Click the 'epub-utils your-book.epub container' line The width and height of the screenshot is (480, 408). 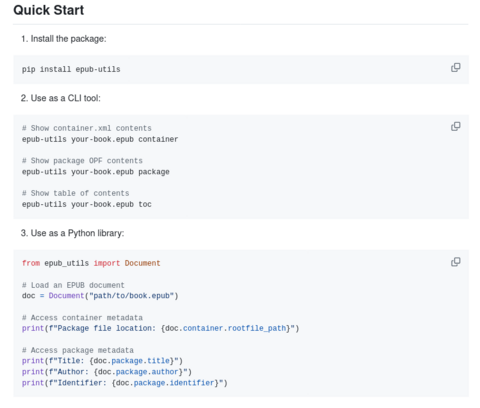[100, 139]
